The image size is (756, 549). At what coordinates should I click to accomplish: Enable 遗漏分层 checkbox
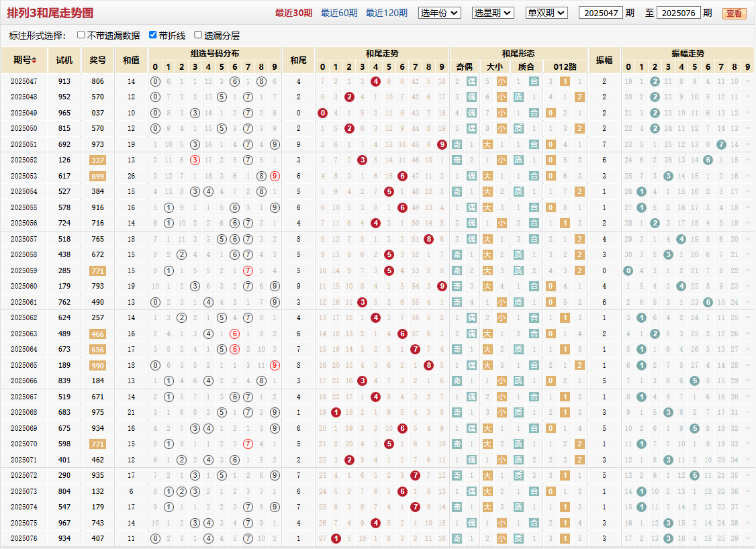(197, 35)
